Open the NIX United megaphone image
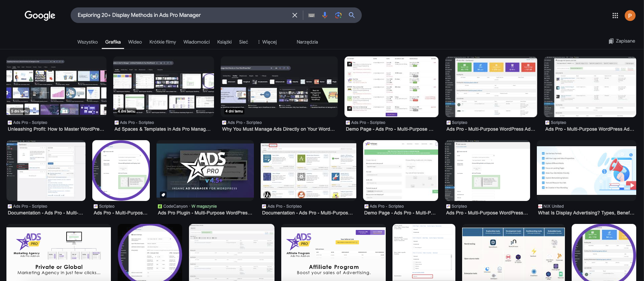 (x=587, y=171)
